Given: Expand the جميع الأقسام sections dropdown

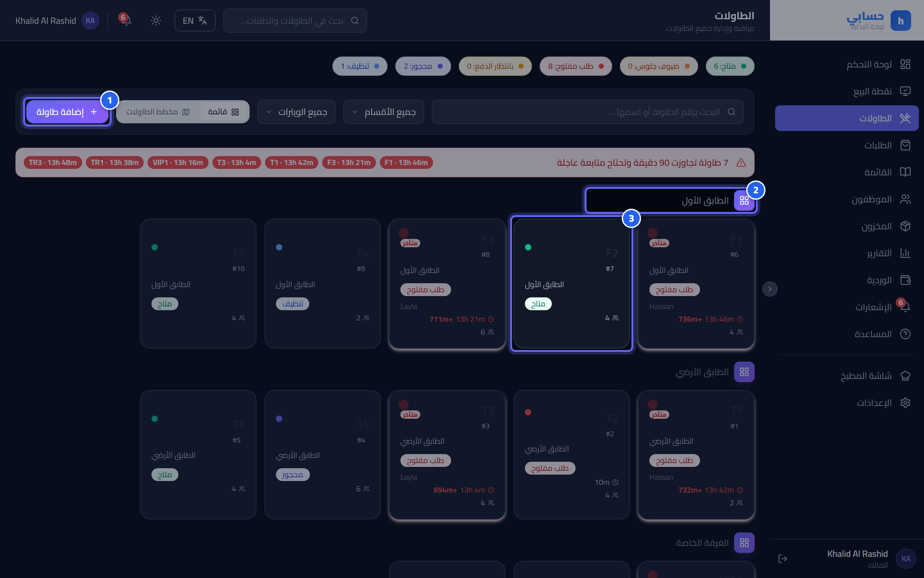Looking at the screenshot, I should click(383, 112).
